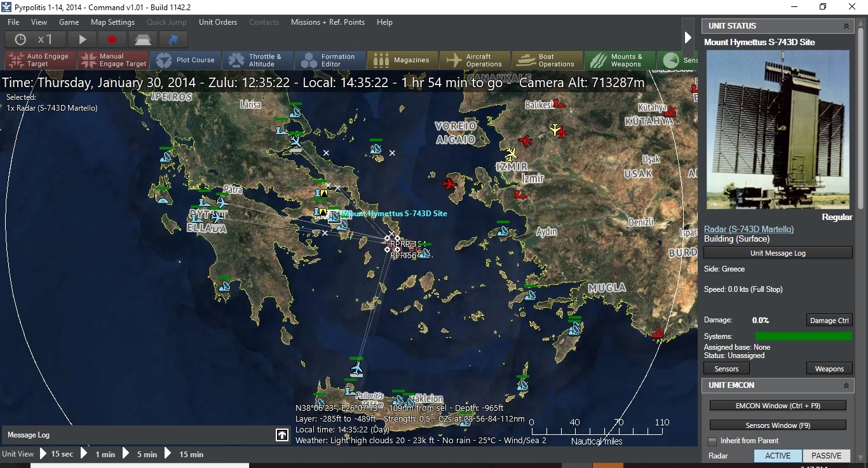Open Aircraft Operations
868x468 pixels.
click(475, 60)
